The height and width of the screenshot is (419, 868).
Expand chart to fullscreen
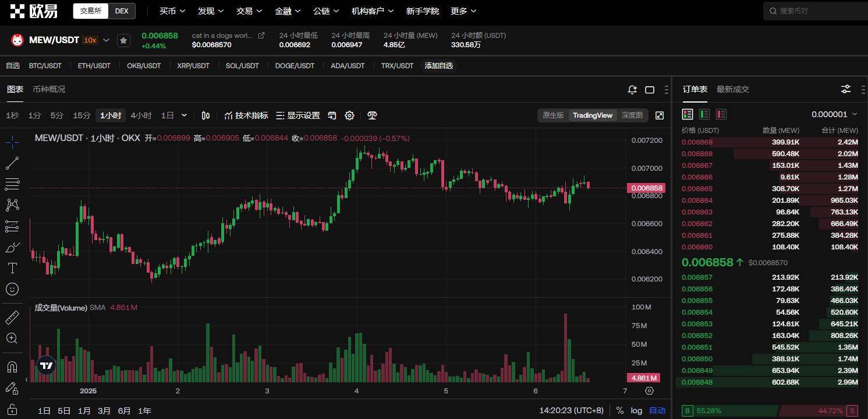pyautogui.click(x=660, y=115)
